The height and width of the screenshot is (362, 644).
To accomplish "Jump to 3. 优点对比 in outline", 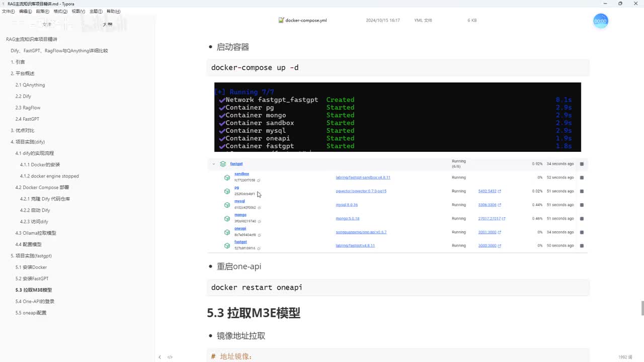I will click(23, 130).
